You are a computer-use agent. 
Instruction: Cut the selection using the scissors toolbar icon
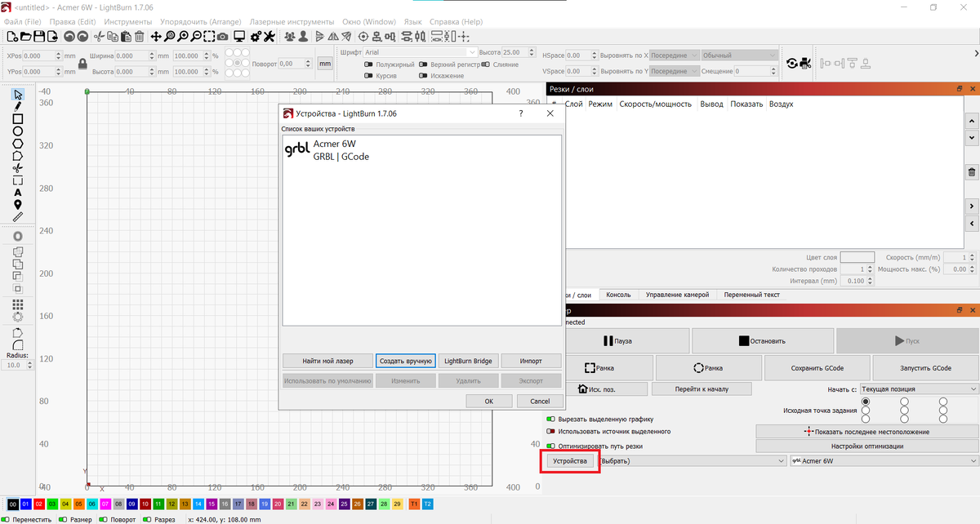pyautogui.click(x=100, y=36)
